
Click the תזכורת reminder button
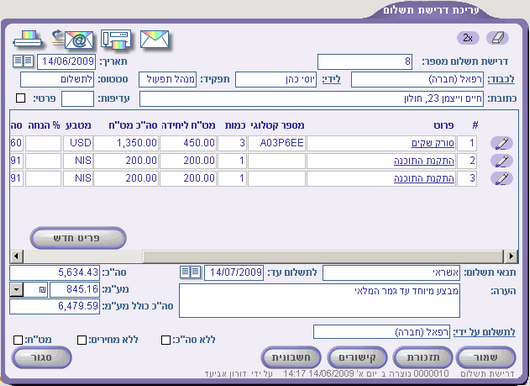click(423, 357)
